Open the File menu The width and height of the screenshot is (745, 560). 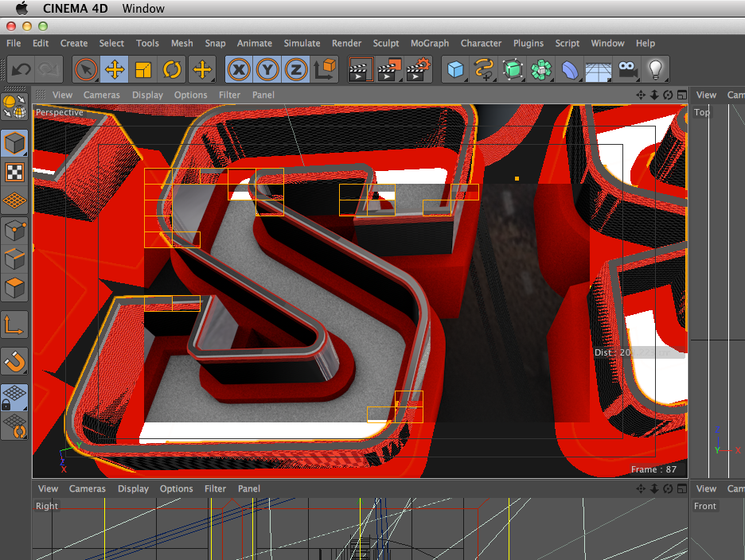[x=14, y=43]
